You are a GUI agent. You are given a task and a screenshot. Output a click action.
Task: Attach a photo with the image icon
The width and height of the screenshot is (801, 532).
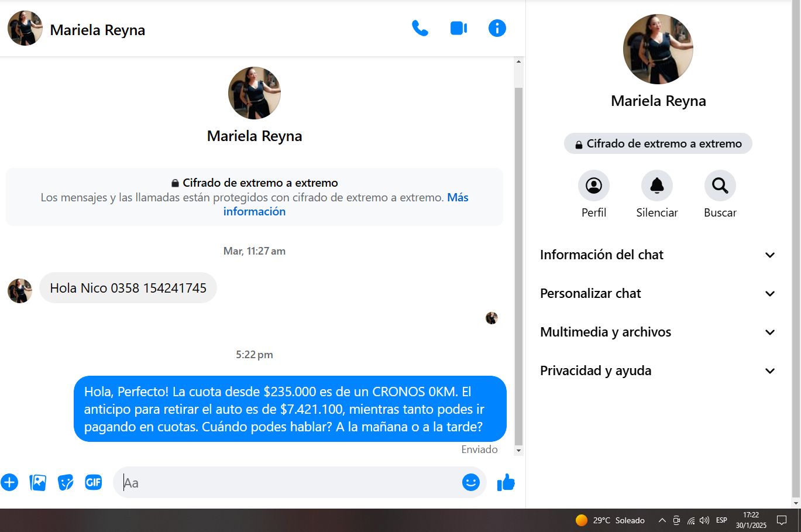point(37,482)
